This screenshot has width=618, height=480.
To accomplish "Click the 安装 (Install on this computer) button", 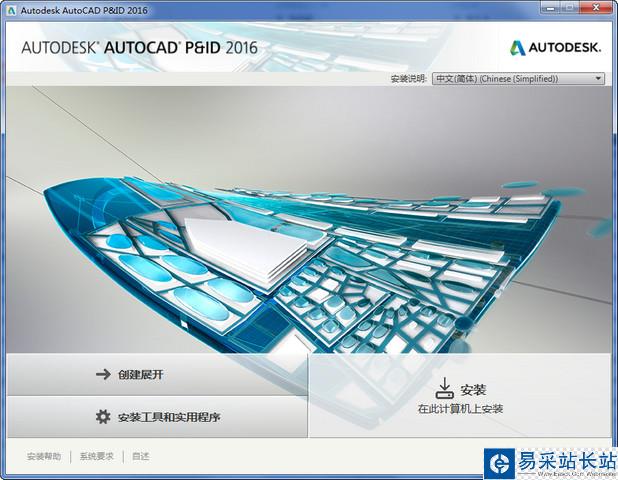I will pyautogui.click(x=460, y=395).
